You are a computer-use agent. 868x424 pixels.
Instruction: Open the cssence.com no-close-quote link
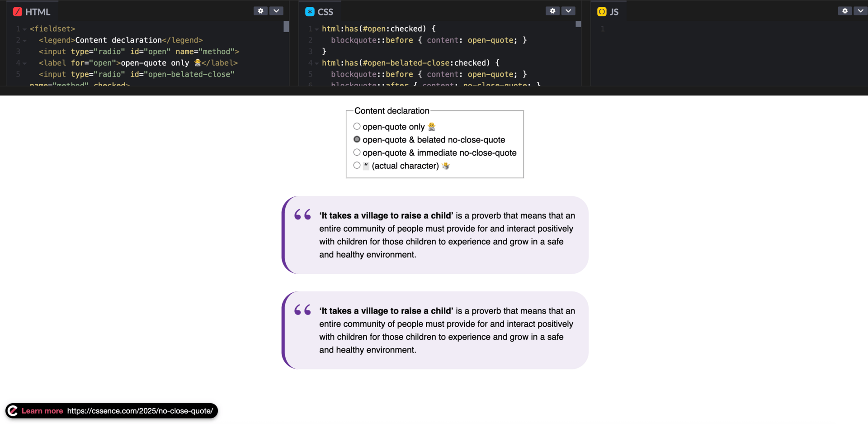click(140, 411)
